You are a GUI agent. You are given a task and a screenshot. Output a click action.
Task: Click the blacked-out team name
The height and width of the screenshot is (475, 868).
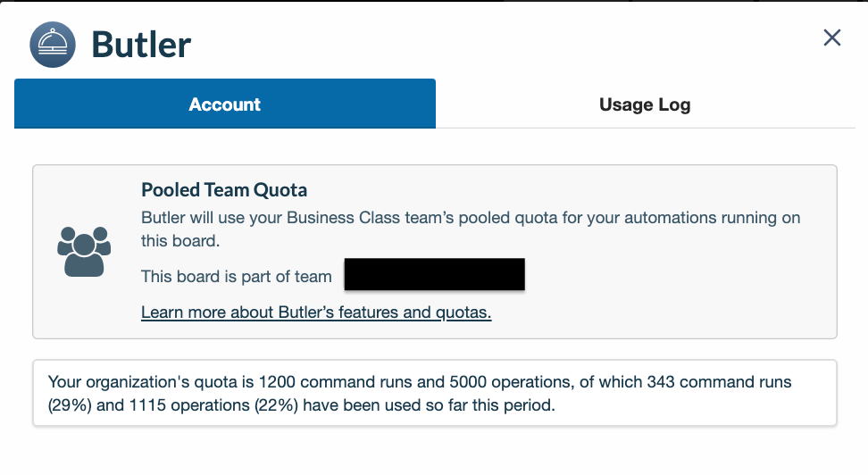(435, 274)
